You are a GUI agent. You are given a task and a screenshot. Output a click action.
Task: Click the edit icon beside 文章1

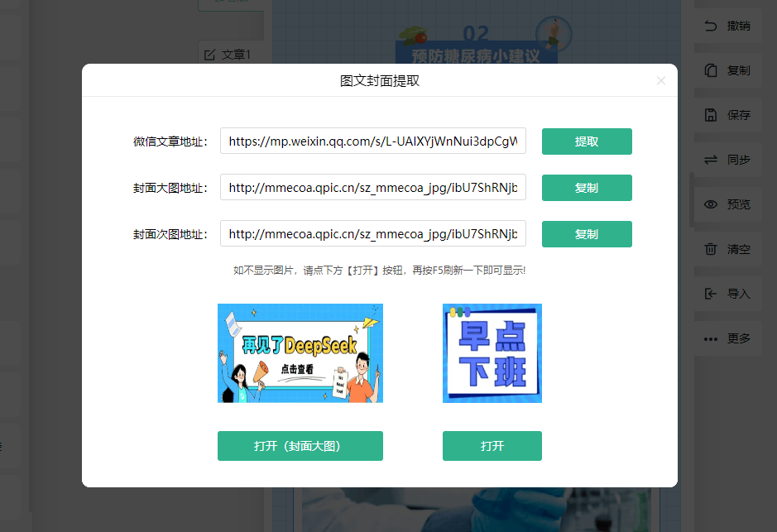[209, 55]
